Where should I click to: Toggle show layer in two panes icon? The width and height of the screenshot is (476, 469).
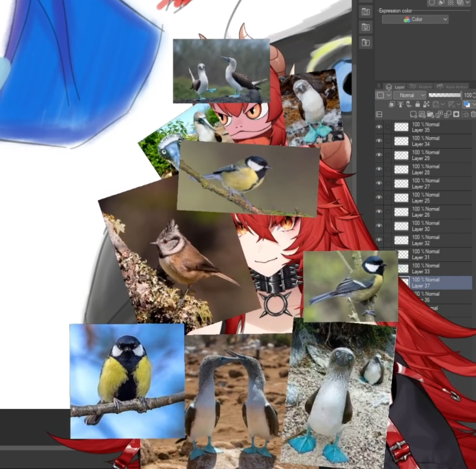379,114
